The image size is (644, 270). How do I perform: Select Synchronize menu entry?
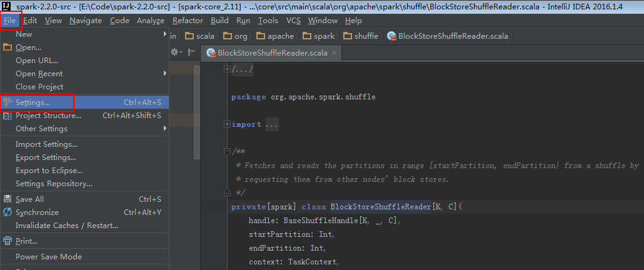(x=84, y=212)
